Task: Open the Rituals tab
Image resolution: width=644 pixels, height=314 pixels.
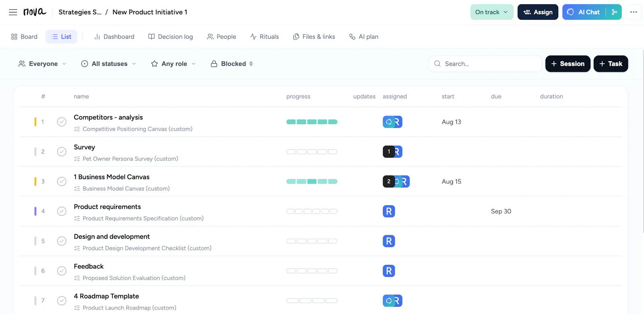Action: [x=264, y=37]
